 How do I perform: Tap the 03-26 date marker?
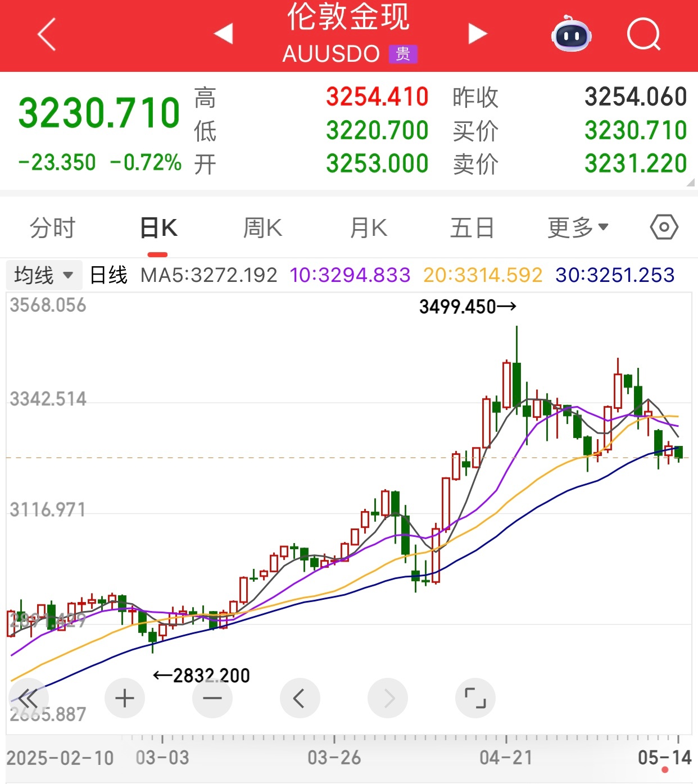(334, 758)
